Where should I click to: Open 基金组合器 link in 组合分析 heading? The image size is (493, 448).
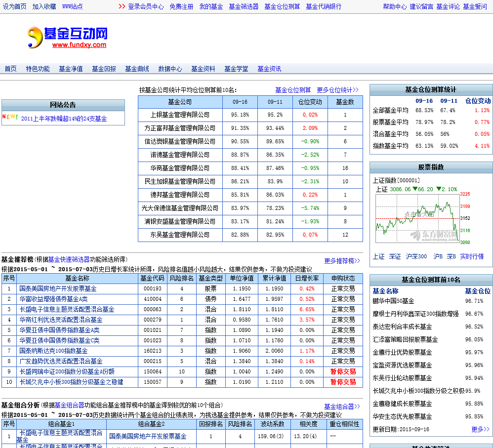coord(70,405)
